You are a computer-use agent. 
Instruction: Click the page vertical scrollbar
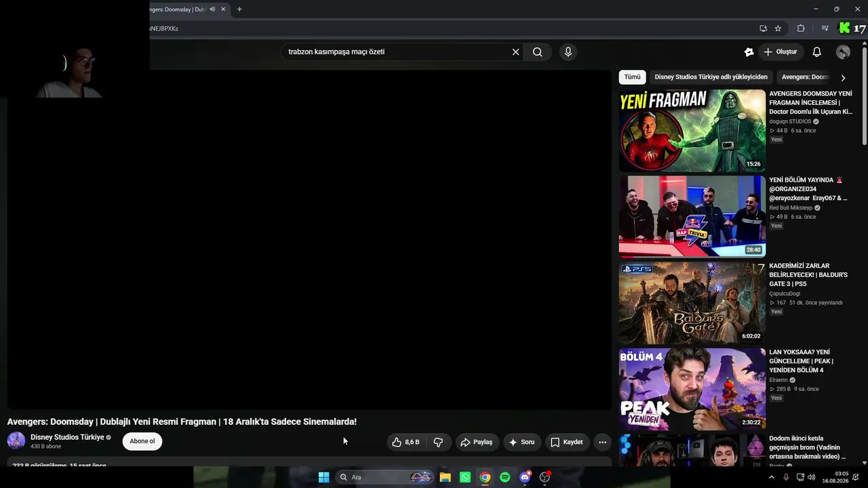click(864, 95)
